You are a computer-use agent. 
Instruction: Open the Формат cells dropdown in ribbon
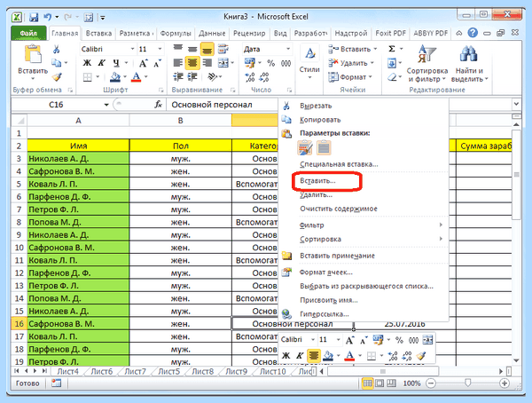(350, 77)
